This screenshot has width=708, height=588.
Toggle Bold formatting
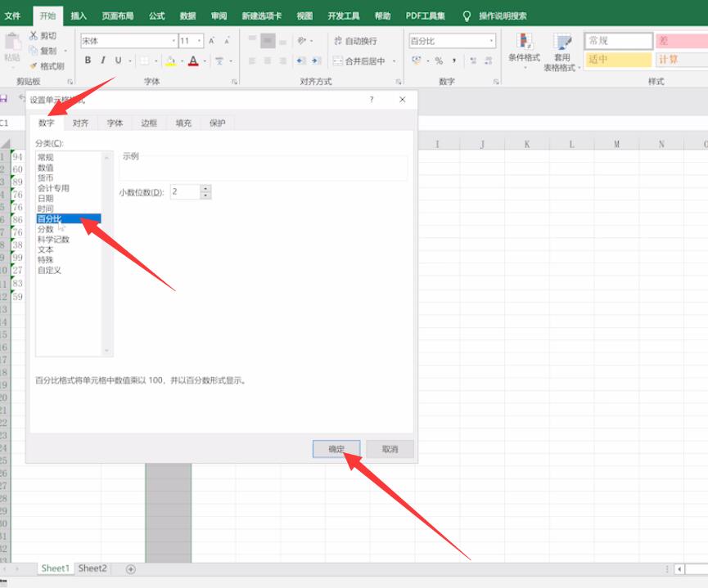tap(88, 60)
